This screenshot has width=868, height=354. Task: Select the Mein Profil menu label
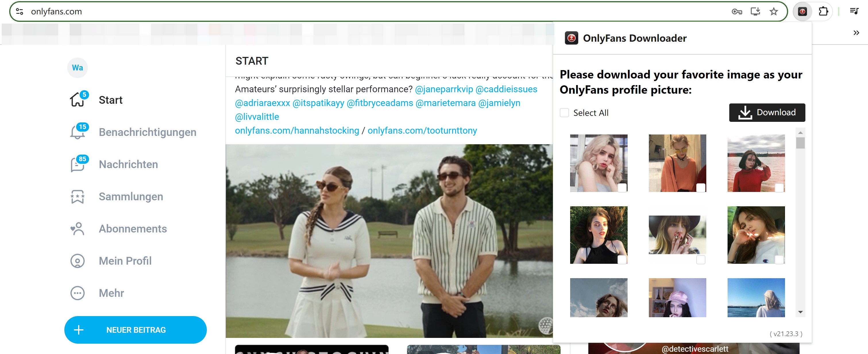(x=125, y=261)
